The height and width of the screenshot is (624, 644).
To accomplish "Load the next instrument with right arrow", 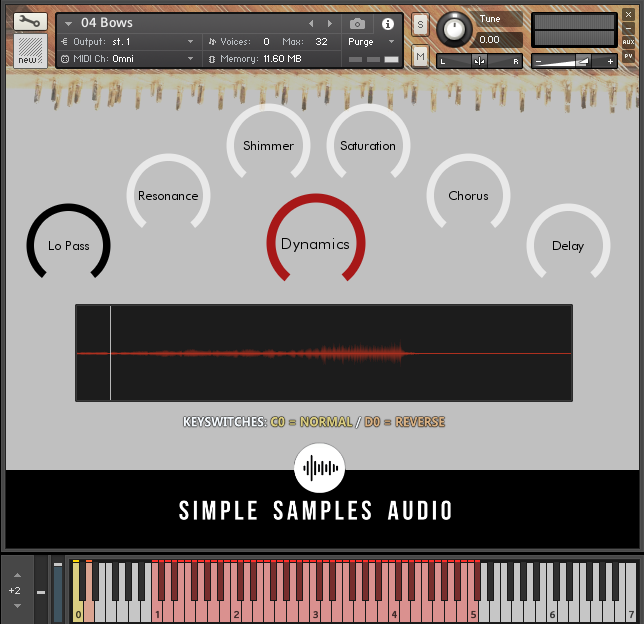I will point(329,23).
